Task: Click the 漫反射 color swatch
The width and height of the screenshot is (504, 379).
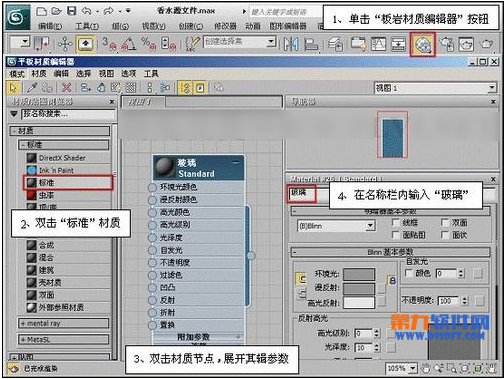Action: click(x=359, y=288)
